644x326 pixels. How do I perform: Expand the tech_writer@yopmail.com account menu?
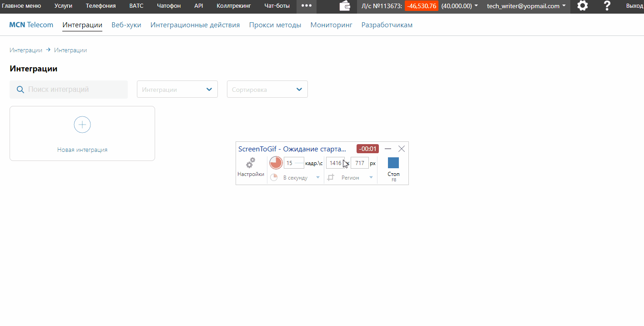click(x=526, y=6)
